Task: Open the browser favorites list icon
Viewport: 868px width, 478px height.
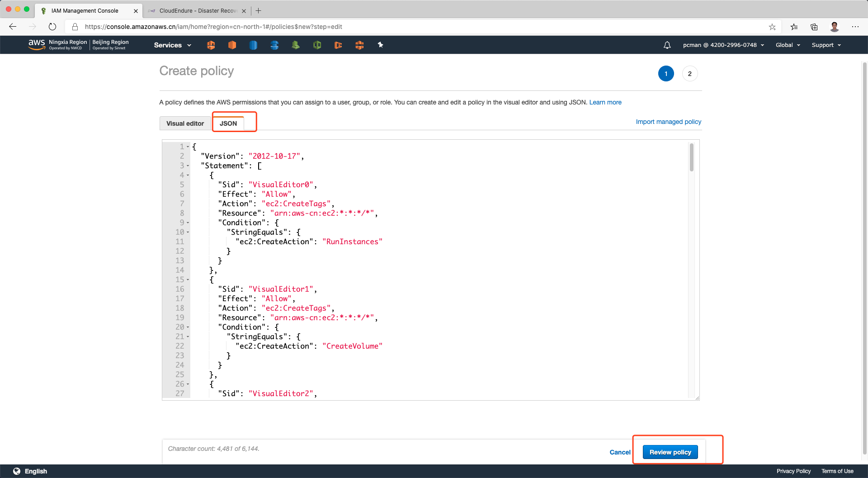Action: pos(794,27)
